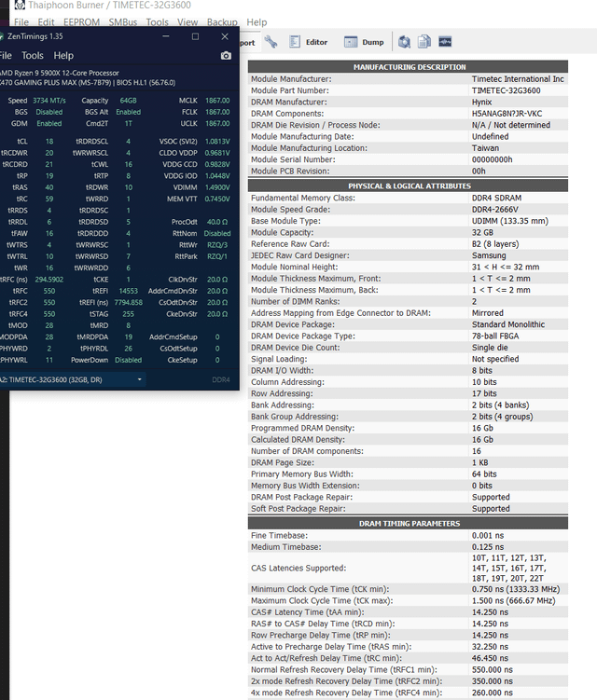Click the DRAM Timing Parameters header
This screenshot has width=597, height=700.
(408, 523)
